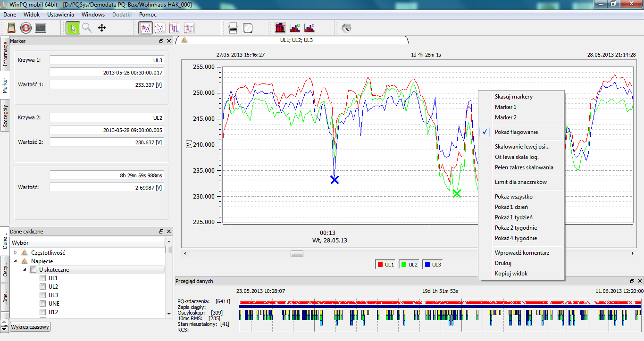644x341 pixels.
Task: Open the current harmonics I bar icon
Action: pyautogui.click(x=310, y=28)
